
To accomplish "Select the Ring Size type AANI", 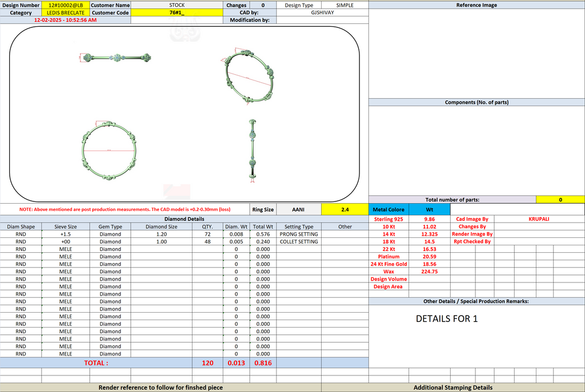I will pyautogui.click(x=298, y=209).
